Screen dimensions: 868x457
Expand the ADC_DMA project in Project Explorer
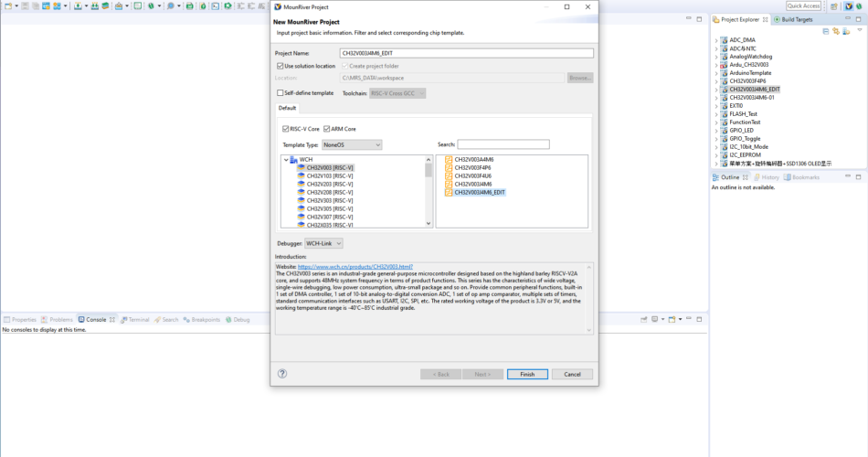[x=716, y=40]
